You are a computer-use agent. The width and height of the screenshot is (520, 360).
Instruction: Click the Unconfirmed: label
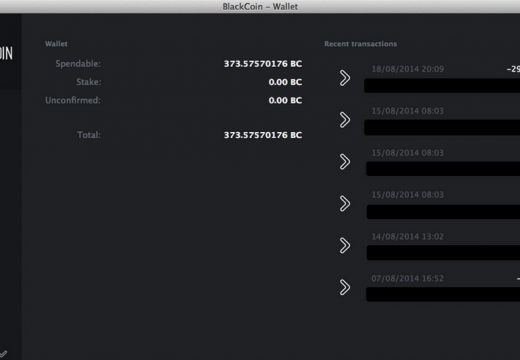pos(73,100)
